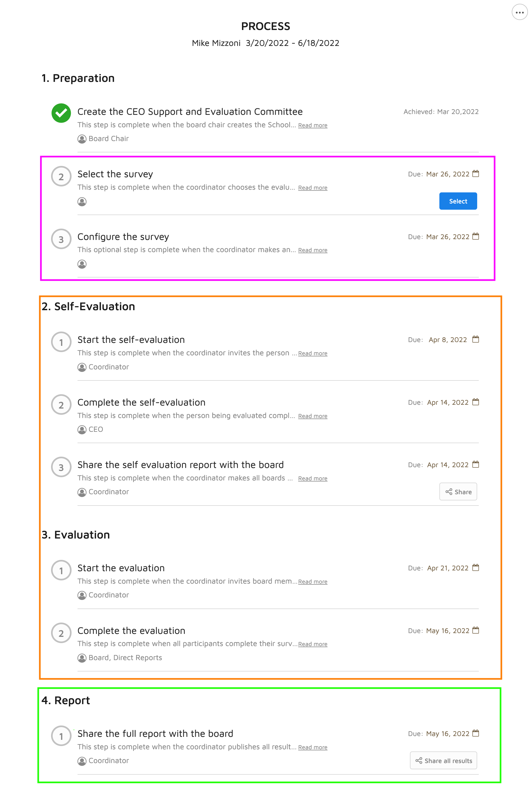This screenshot has height=789, width=532.
Task: Open calendar icon for Select the survey due date
Action: coord(476,174)
